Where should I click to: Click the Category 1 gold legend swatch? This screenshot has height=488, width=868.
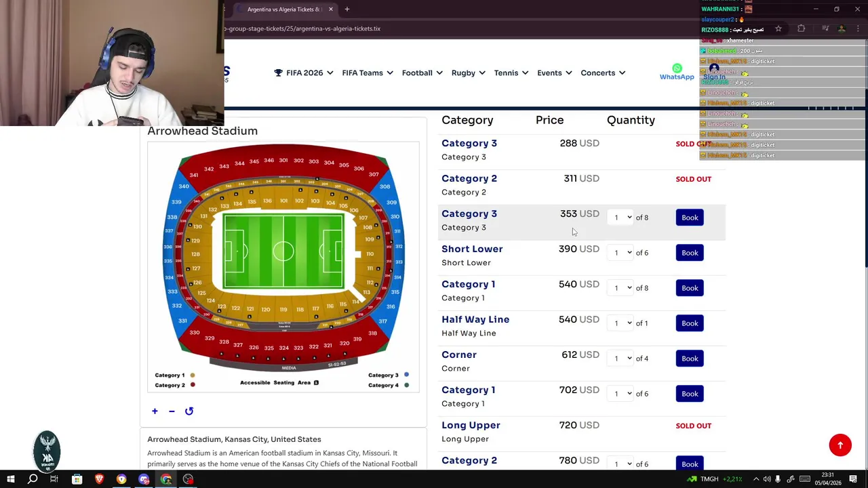point(193,375)
